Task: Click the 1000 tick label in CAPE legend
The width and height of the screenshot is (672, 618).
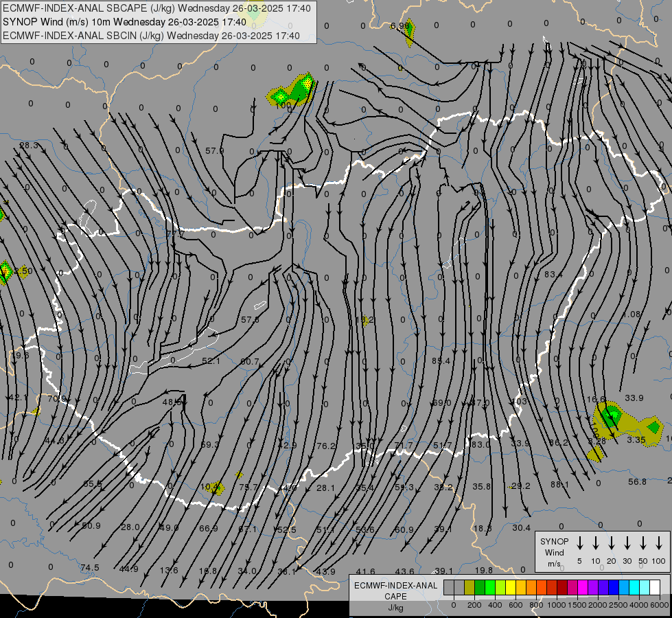Action: [556, 605]
